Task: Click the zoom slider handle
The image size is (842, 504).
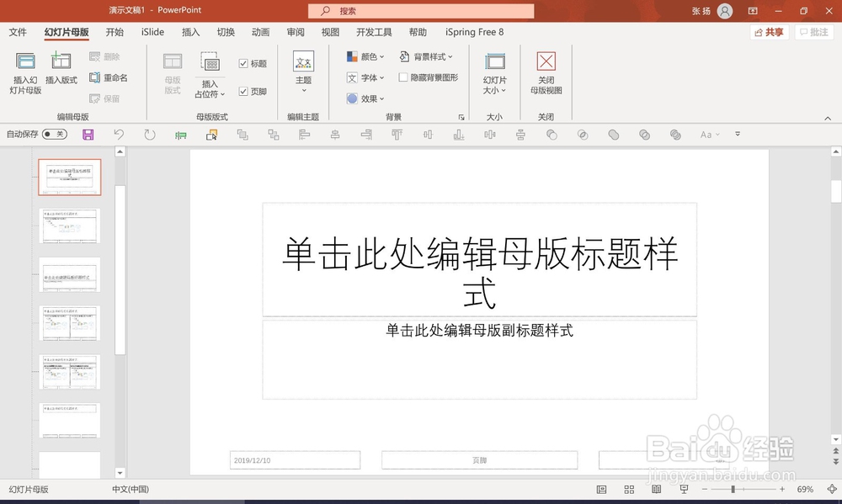Action: [x=733, y=490]
